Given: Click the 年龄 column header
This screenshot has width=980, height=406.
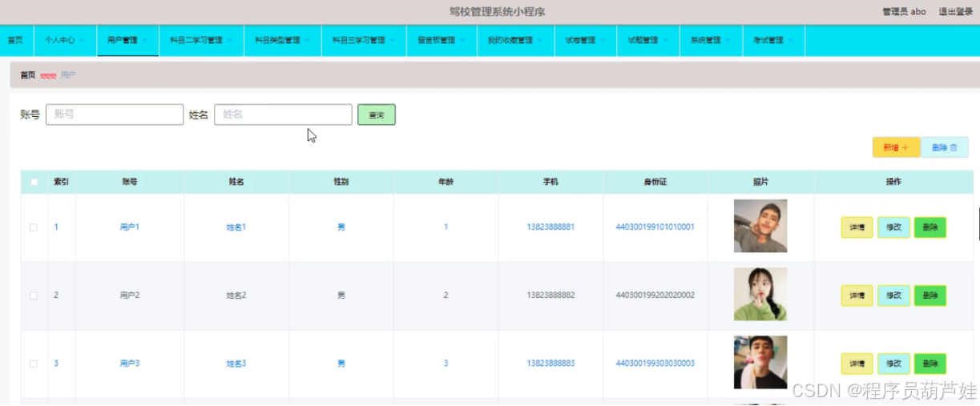Looking at the screenshot, I should (446, 182).
